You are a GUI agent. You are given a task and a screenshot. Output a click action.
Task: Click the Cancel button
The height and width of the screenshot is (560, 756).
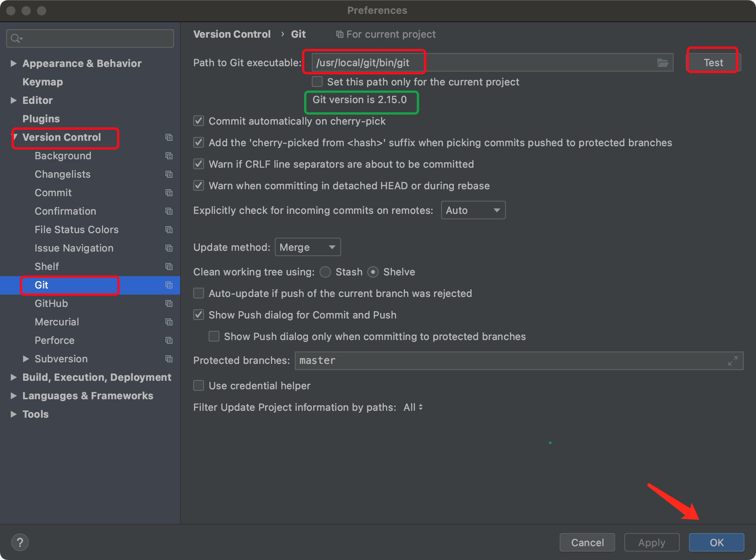click(x=587, y=542)
